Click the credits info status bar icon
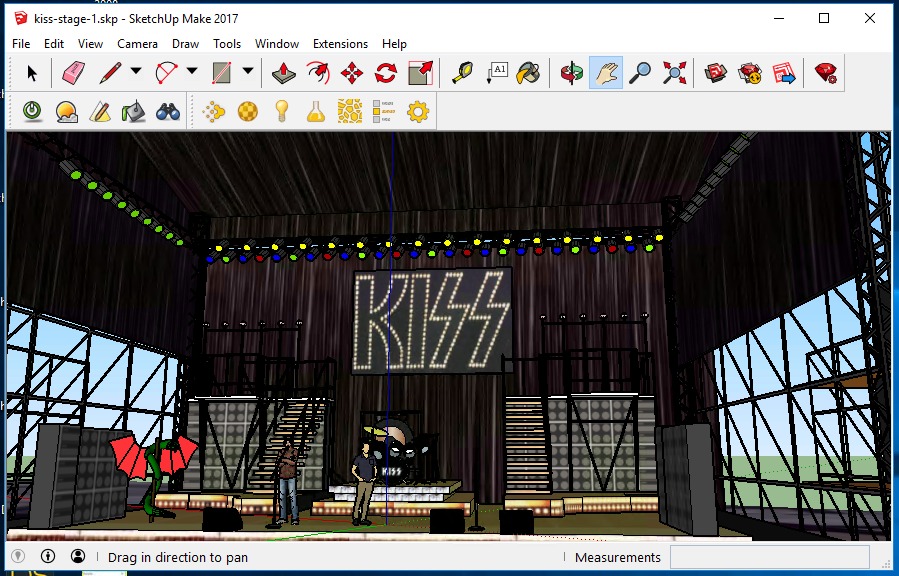 click(x=48, y=556)
